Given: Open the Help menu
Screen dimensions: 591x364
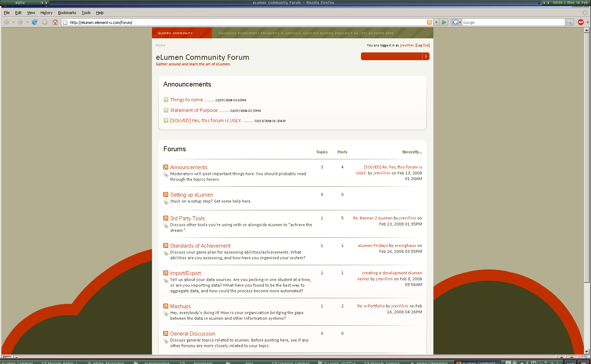Looking at the screenshot, I should 100,13.
